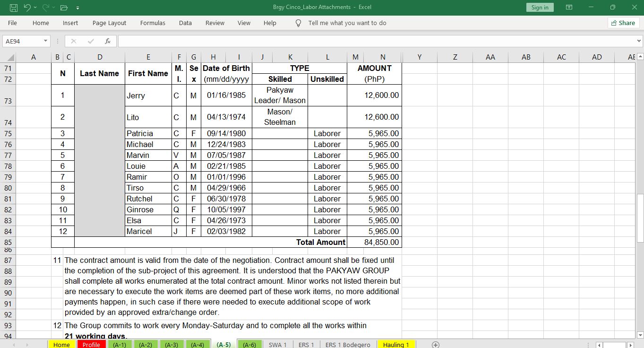Click the Tell me lightbulb icon
This screenshot has width=644, height=348.
(298, 23)
